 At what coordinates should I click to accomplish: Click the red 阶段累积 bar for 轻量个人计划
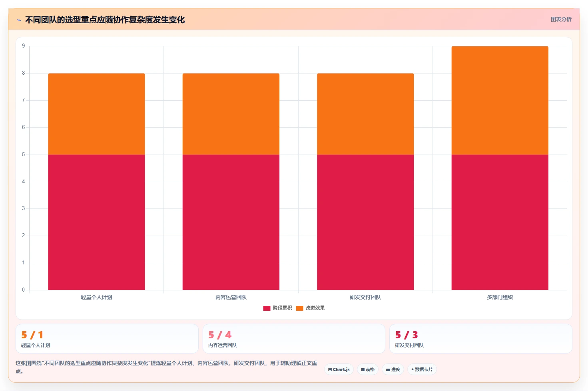click(x=96, y=222)
